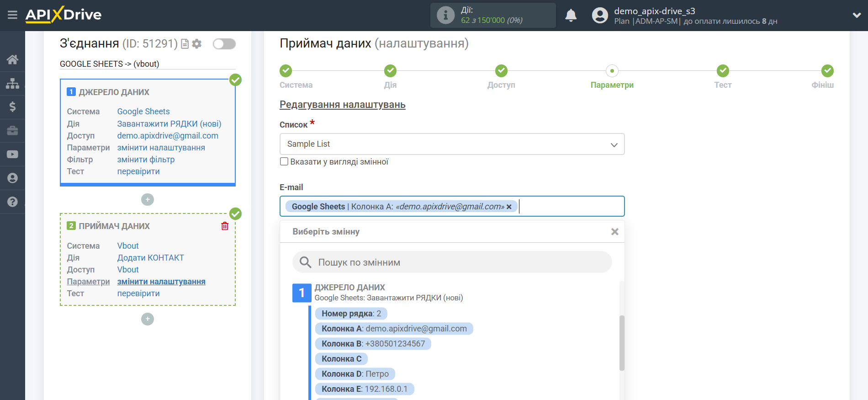Open the hamburger menu

pyautogui.click(x=12, y=15)
